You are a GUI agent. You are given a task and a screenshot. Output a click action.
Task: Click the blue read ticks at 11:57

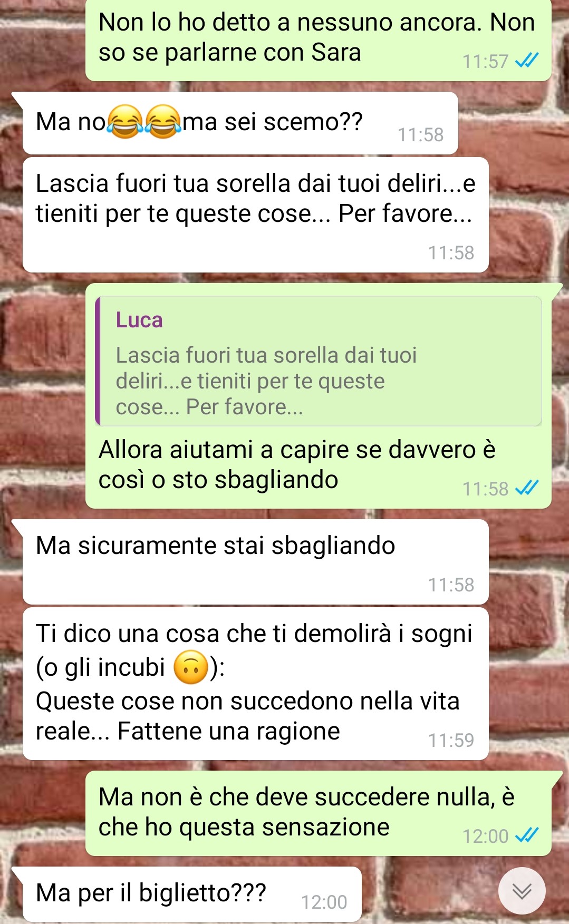[526, 61]
